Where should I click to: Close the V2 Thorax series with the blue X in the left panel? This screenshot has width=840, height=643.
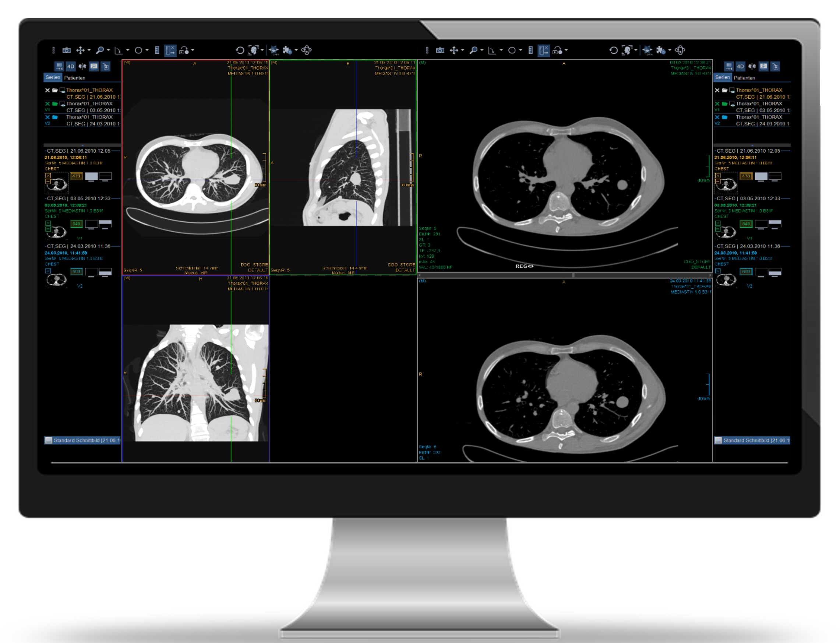47,117
